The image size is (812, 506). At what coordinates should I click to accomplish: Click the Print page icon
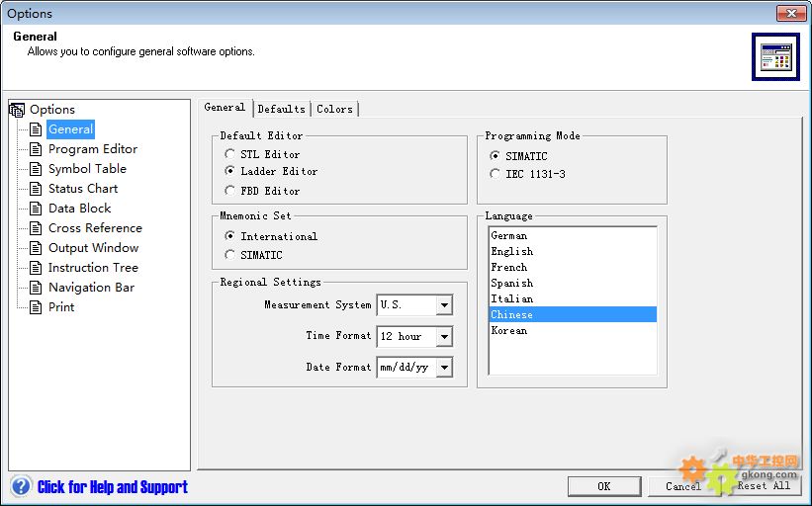click(36, 307)
